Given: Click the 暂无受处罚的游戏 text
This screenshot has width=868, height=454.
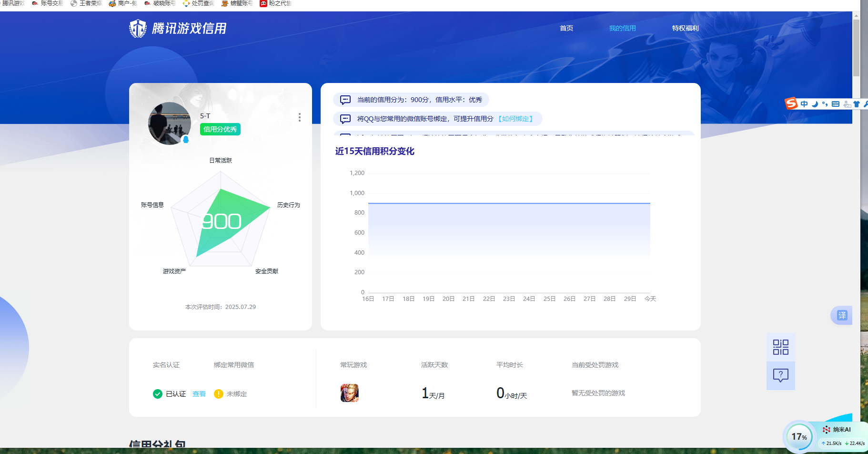Looking at the screenshot, I should click(x=598, y=393).
